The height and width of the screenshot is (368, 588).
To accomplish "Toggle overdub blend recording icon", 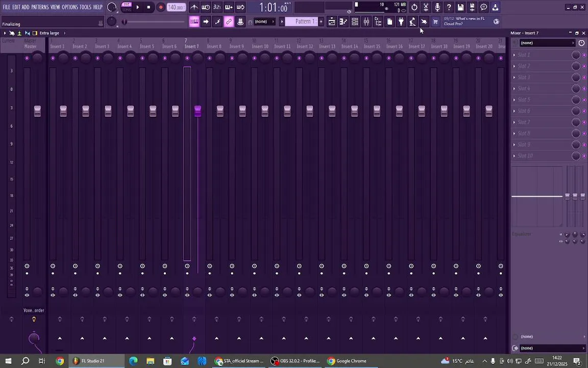I will coord(229,7).
